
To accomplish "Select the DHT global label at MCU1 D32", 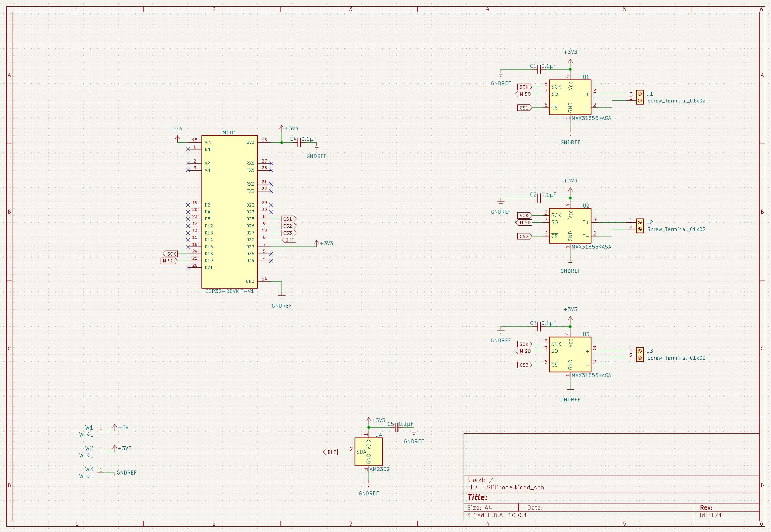I will click(x=289, y=240).
